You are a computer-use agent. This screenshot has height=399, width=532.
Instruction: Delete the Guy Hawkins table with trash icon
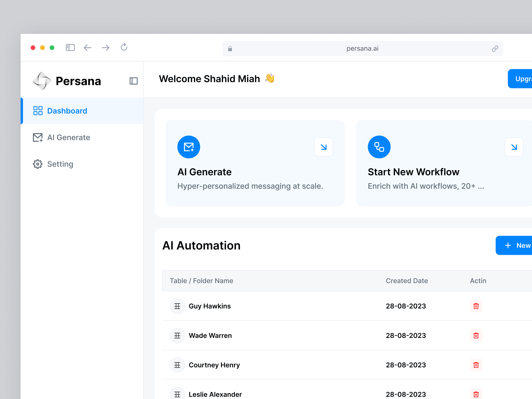476,306
